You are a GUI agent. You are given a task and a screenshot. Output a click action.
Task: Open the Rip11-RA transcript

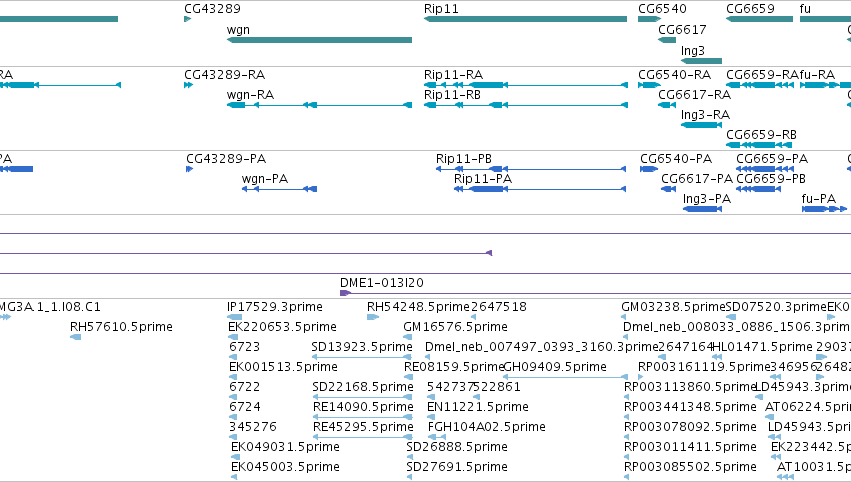pos(525,85)
